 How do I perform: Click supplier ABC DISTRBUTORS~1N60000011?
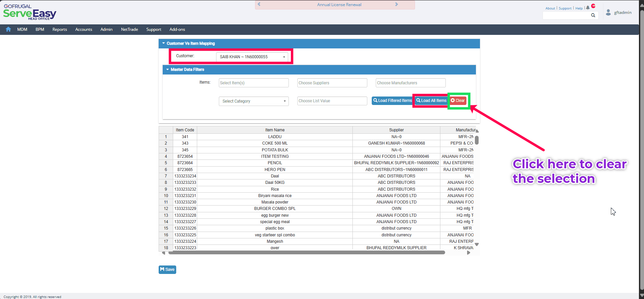click(x=396, y=170)
